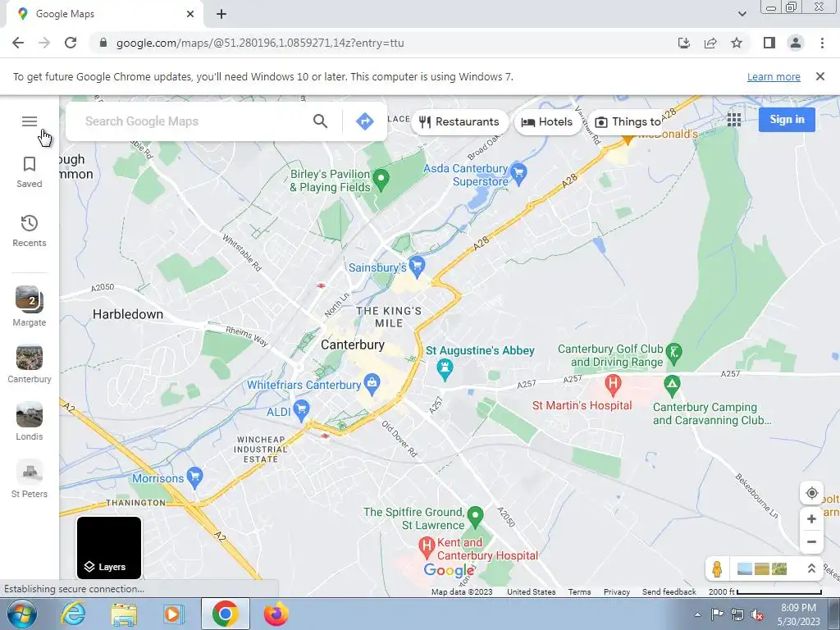Zoom out the map with minus
This screenshot has height=630, width=840.
811,541
